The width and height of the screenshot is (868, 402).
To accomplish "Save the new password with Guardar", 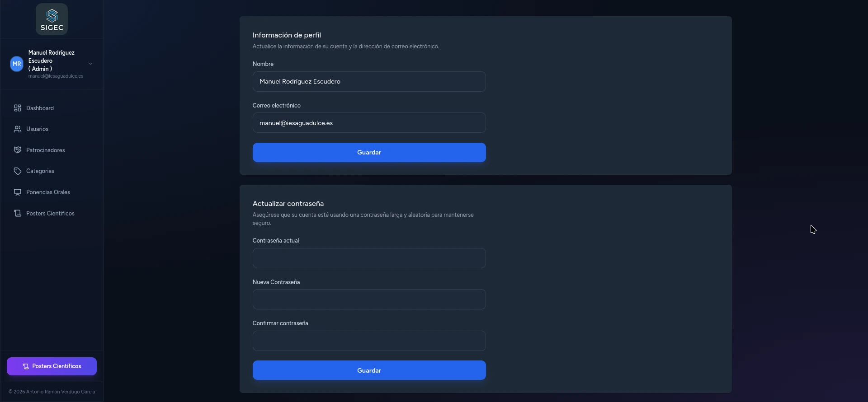I will 369,370.
